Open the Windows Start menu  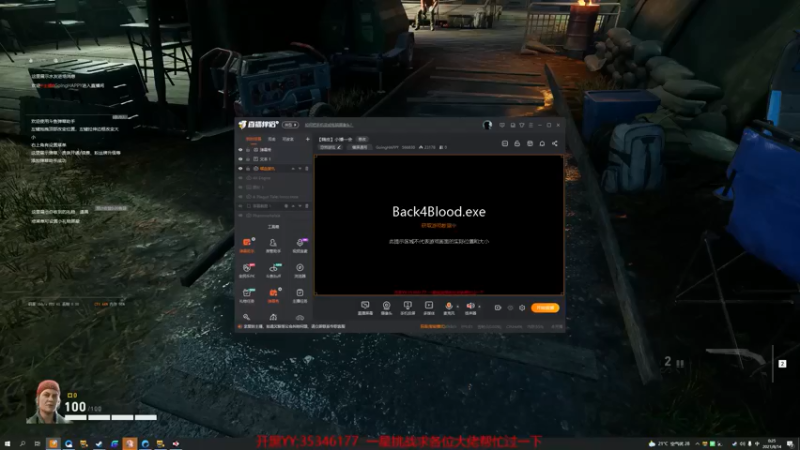tap(7, 444)
